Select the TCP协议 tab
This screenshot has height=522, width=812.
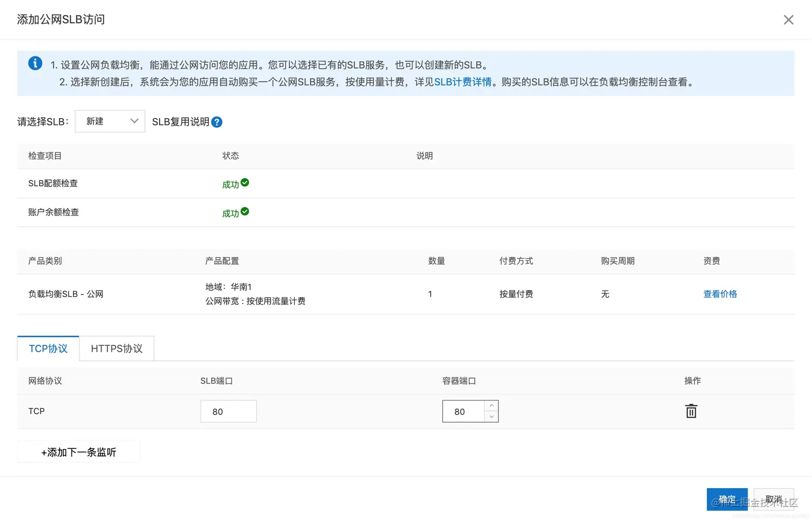click(48, 348)
